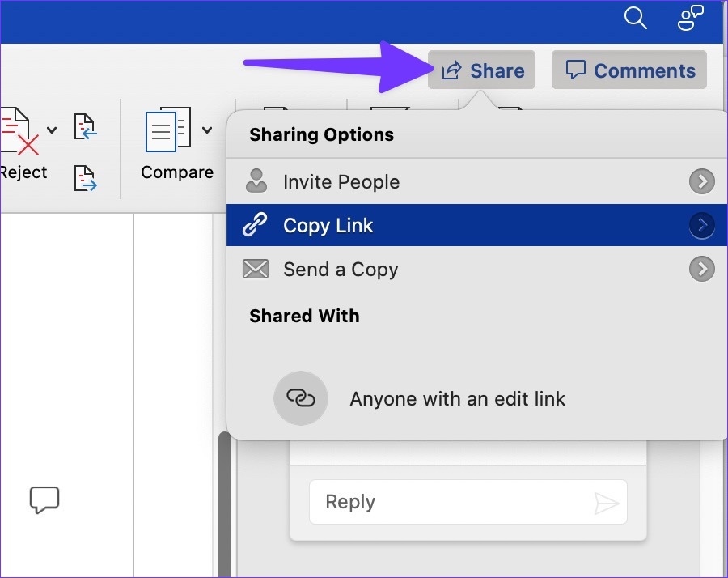Expand Invite People chevron
The width and height of the screenshot is (728, 578).
tap(701, 181)
